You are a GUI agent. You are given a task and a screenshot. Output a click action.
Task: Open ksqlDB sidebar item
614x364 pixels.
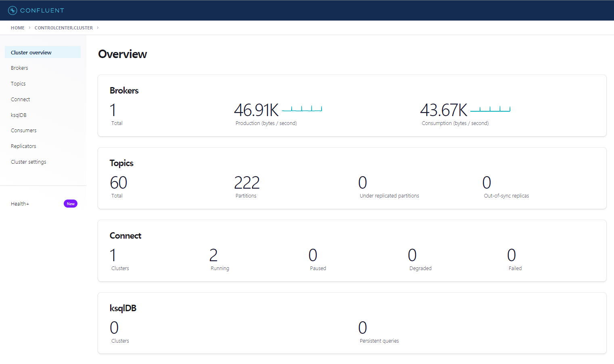[19, 115]
